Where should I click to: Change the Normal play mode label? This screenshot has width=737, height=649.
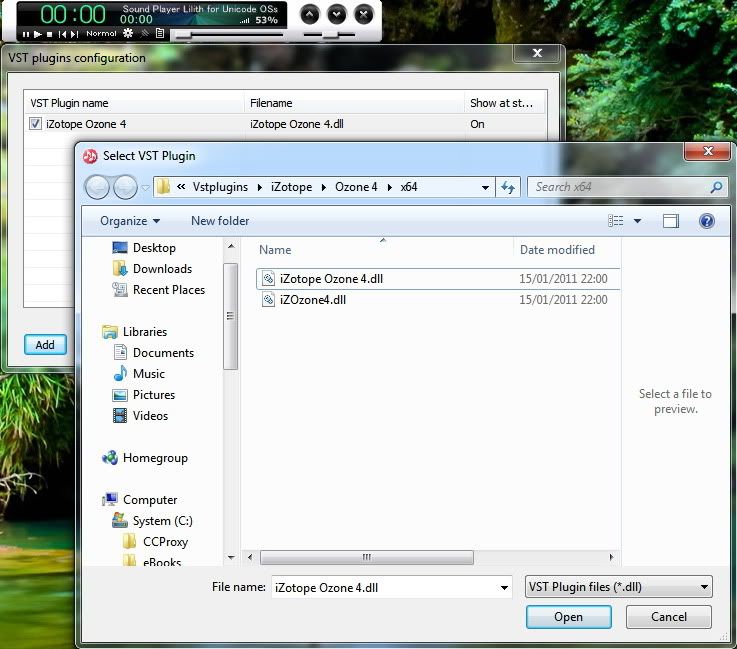tap(101, 34)
